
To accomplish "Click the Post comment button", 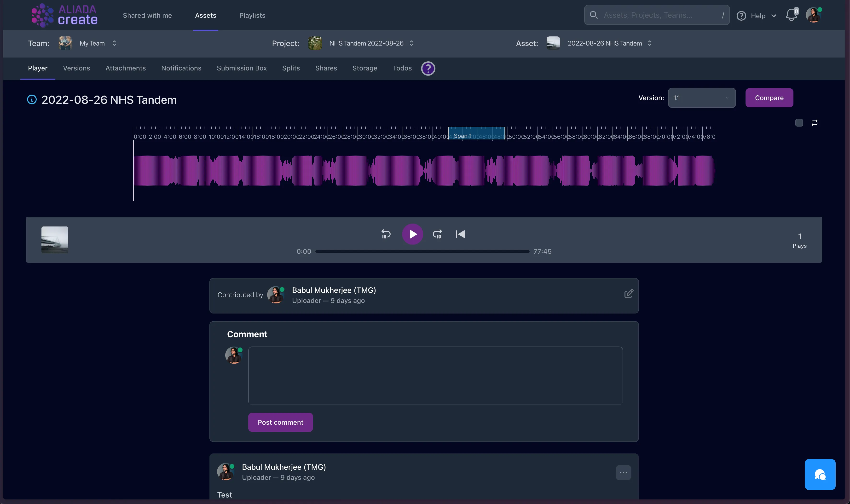I will (x=280, y=422).
